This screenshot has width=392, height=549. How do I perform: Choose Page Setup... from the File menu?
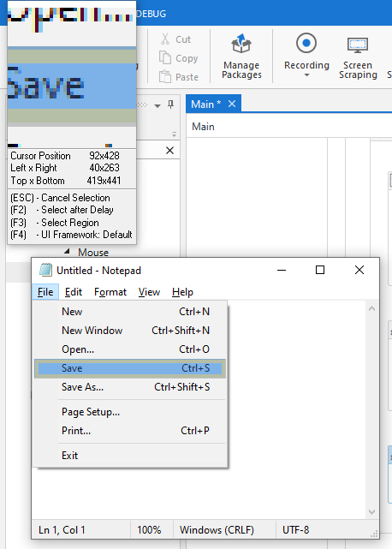point(130,412)
